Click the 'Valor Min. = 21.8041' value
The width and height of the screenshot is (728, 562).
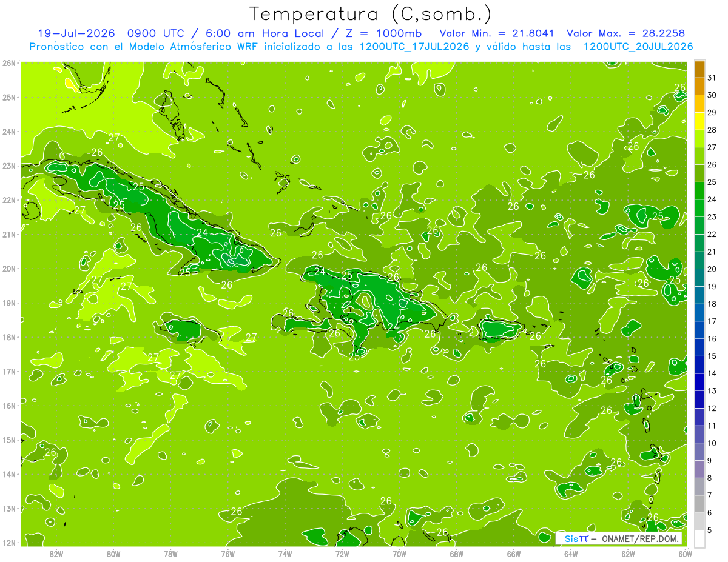coord(498,33)
